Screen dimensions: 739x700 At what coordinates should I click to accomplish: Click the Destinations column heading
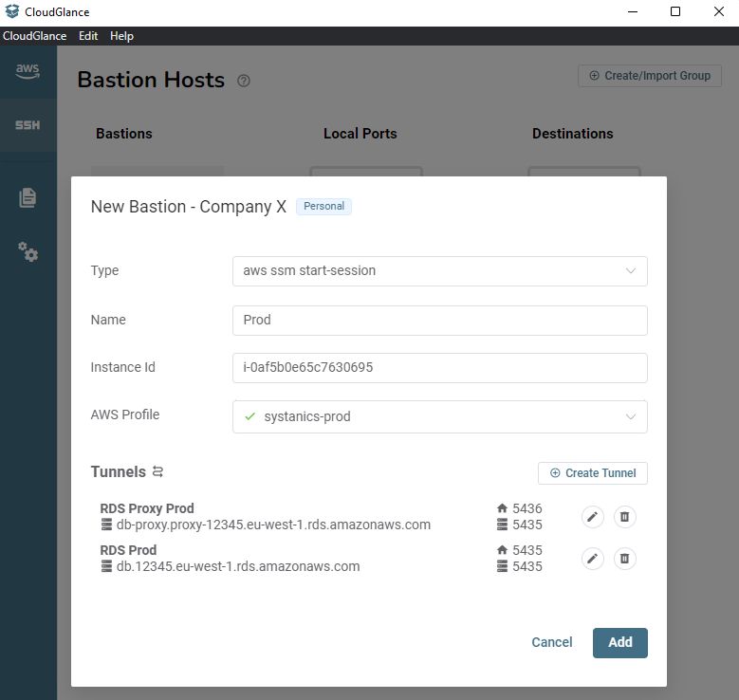573,134
